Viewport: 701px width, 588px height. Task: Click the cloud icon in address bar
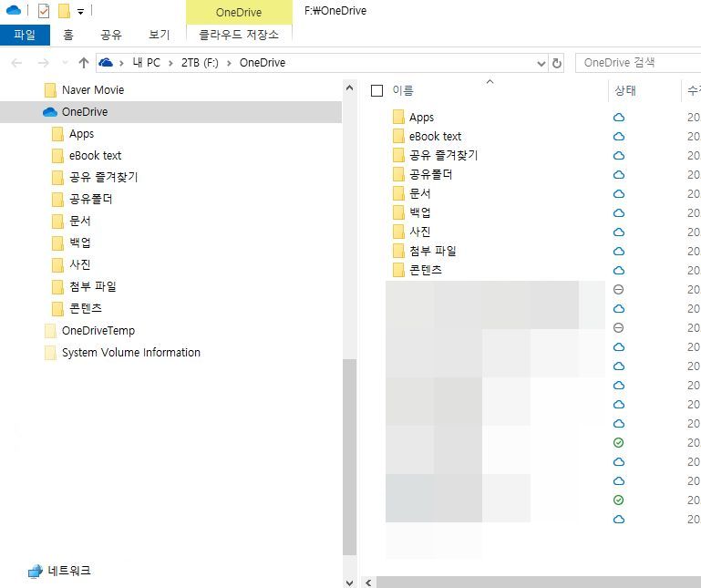pyautogui.click(x=106, y=63)
